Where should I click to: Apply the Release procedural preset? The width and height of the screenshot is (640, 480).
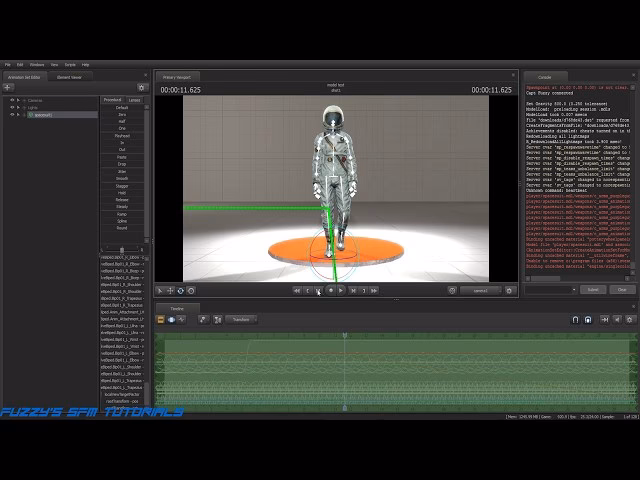pos(122,200)
